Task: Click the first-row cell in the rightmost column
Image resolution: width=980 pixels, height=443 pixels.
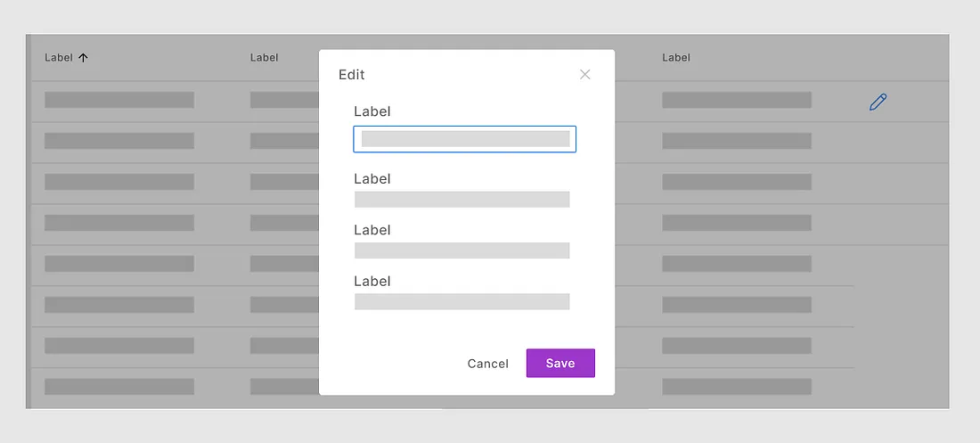Action: [x=737, y=100]
